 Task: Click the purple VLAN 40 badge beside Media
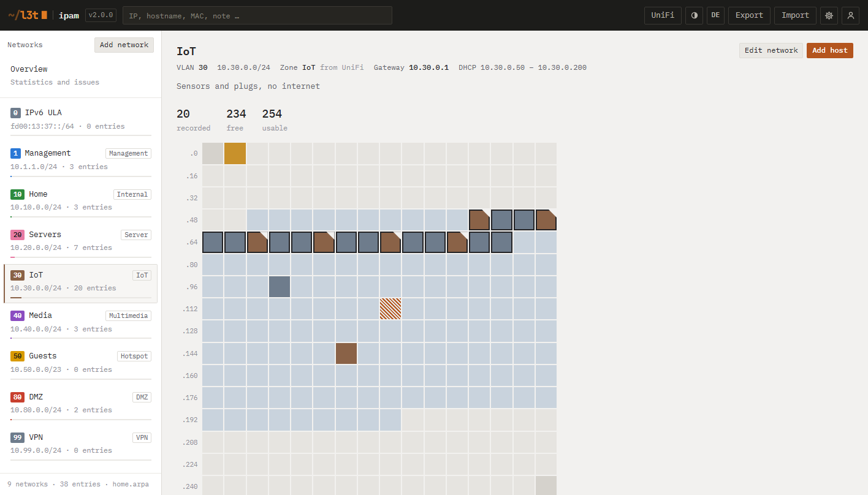(17, 316)
